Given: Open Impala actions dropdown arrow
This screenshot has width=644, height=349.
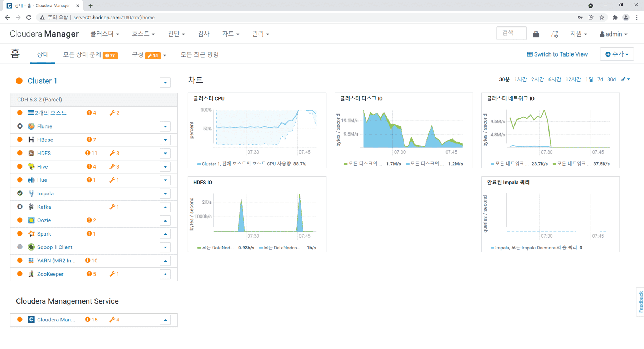Looking at the screenshot, I should pos(165,194).
